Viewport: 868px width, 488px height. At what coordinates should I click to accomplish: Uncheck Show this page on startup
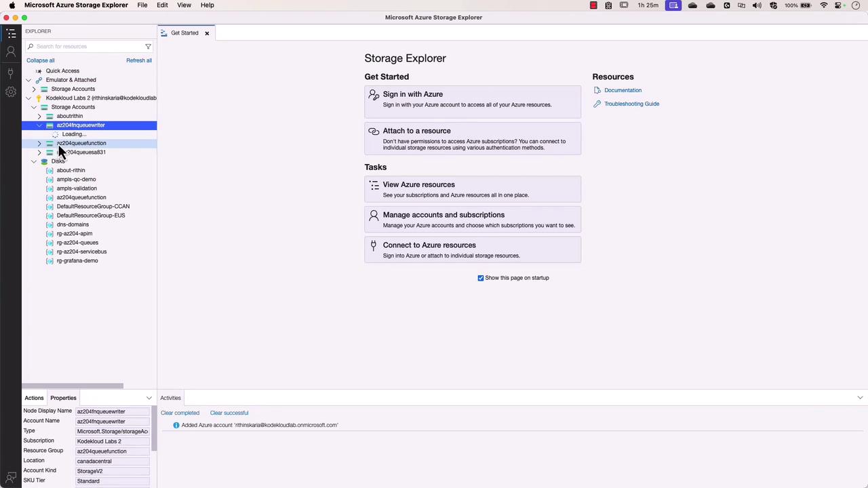(481, 278)
